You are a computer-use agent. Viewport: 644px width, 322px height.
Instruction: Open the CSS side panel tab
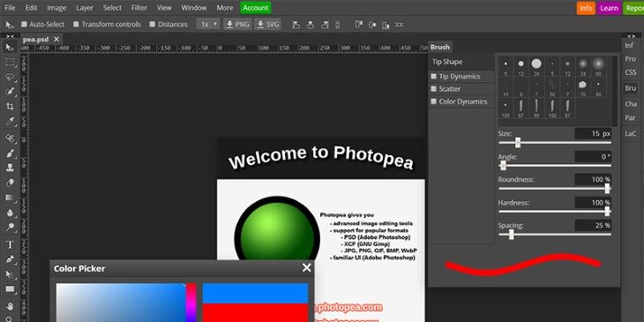[631, 72]
